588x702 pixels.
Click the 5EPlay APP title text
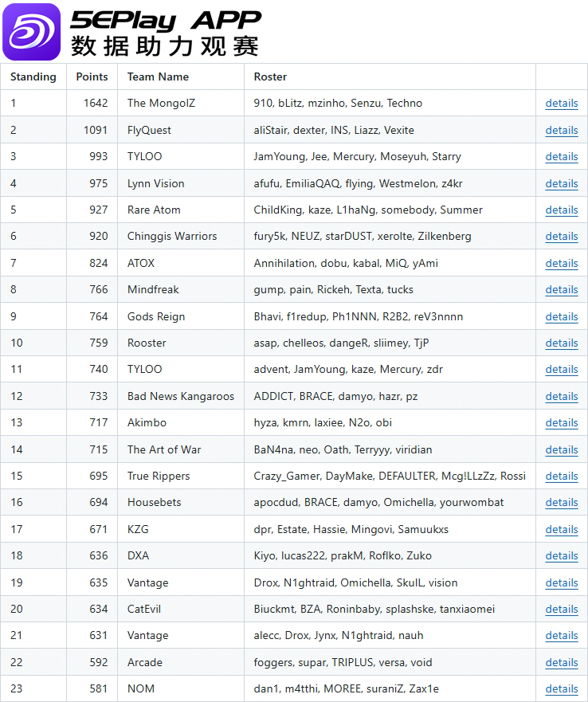(x=166, y=21)
